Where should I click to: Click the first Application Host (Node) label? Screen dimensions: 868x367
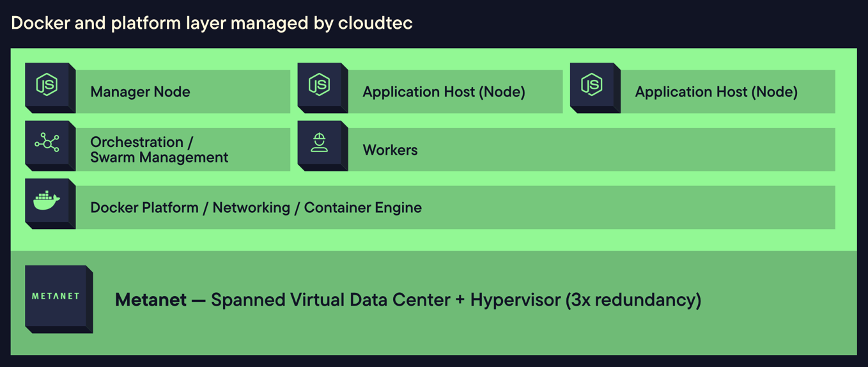(444, 92)
